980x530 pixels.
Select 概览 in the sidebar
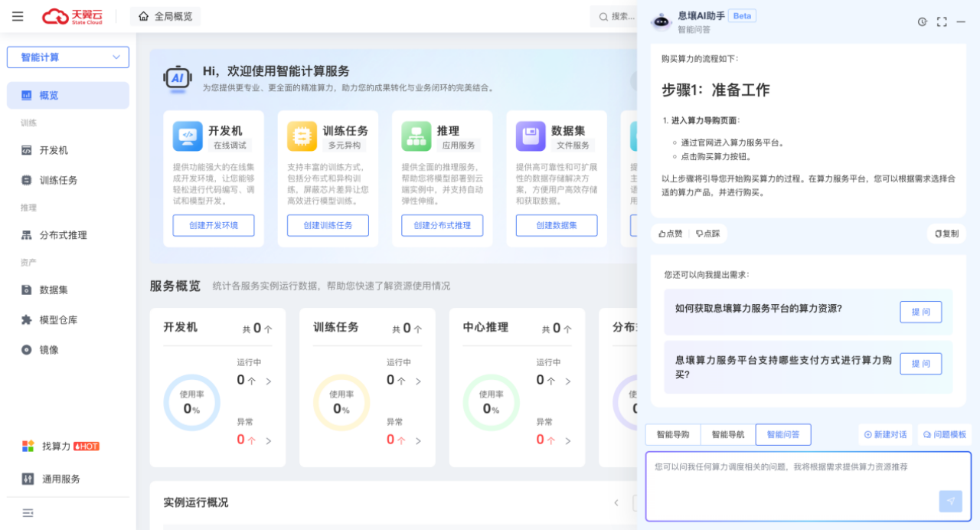click(x=68, y=96)
